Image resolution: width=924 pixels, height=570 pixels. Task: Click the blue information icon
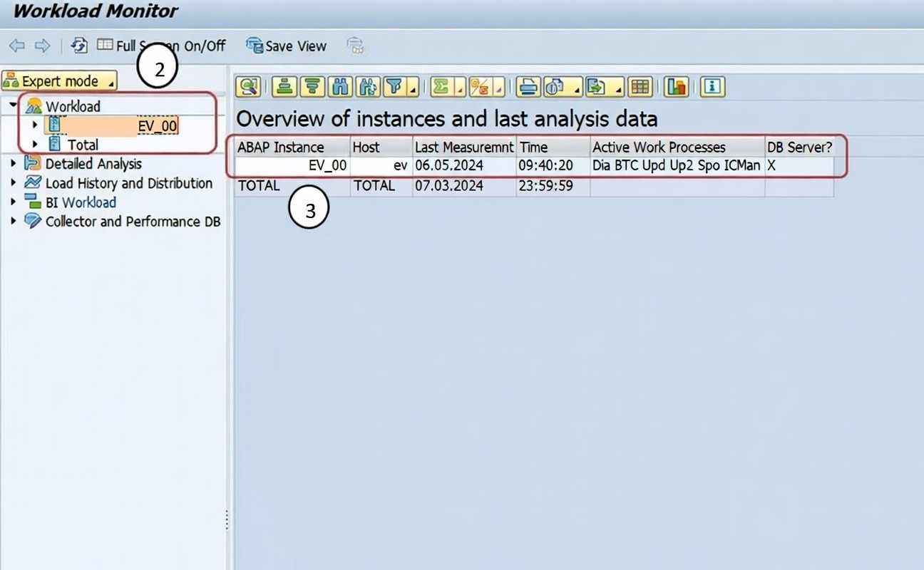coord(712,87)
